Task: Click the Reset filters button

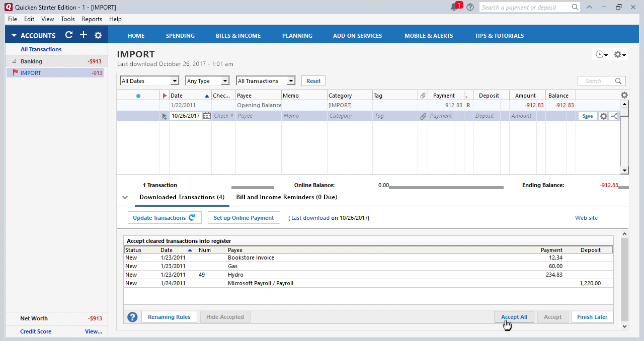Action: point(313,81)
